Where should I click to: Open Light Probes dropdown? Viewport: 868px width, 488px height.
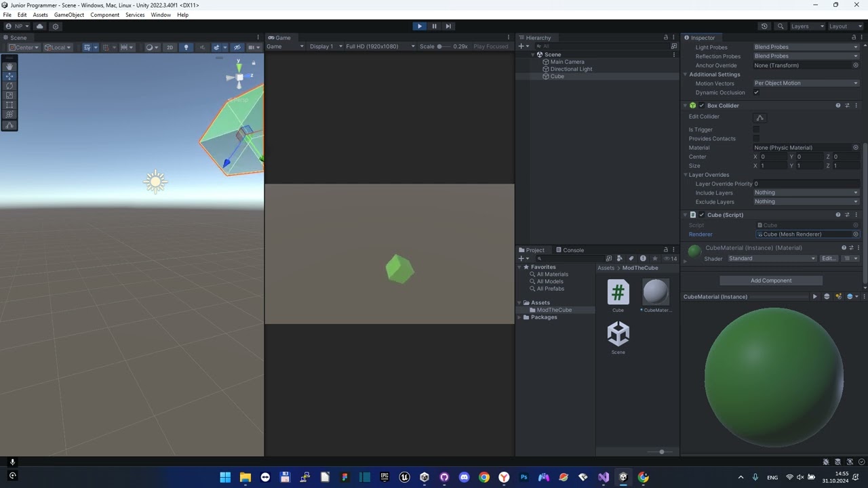coord(806,47)
